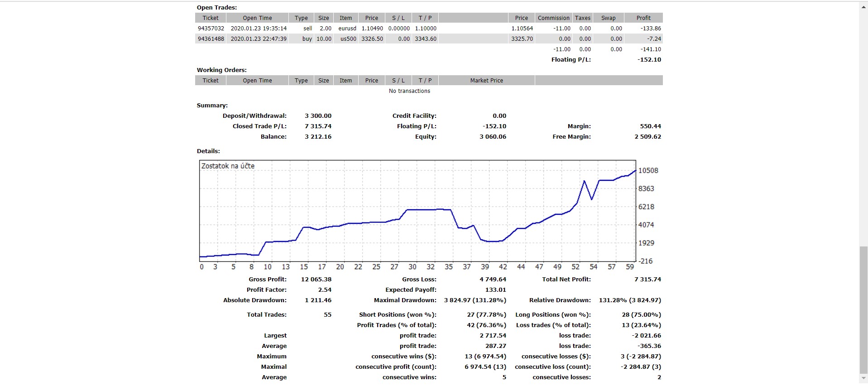Screen dimensions: 868x386
Task: Click the Free Margin value 2 509.62
Action: (647, 137)
